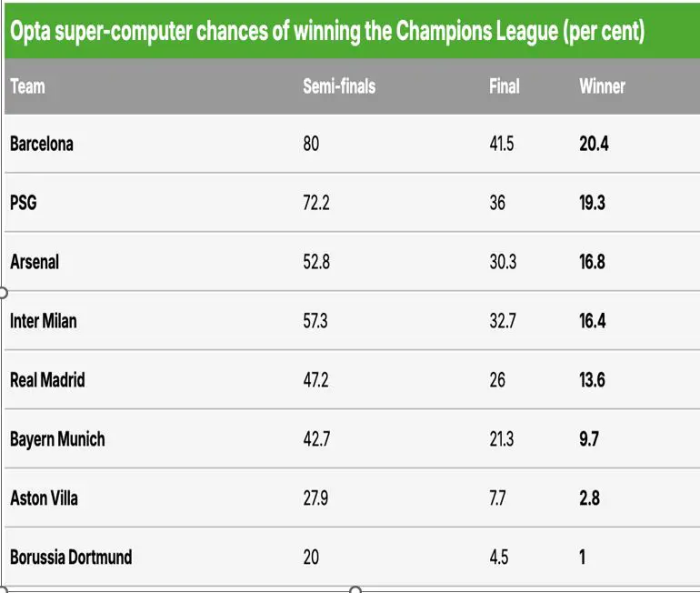Click the Inter Milan row label
The height and width of the screenshot is (593, 700).
coord(44,321)
